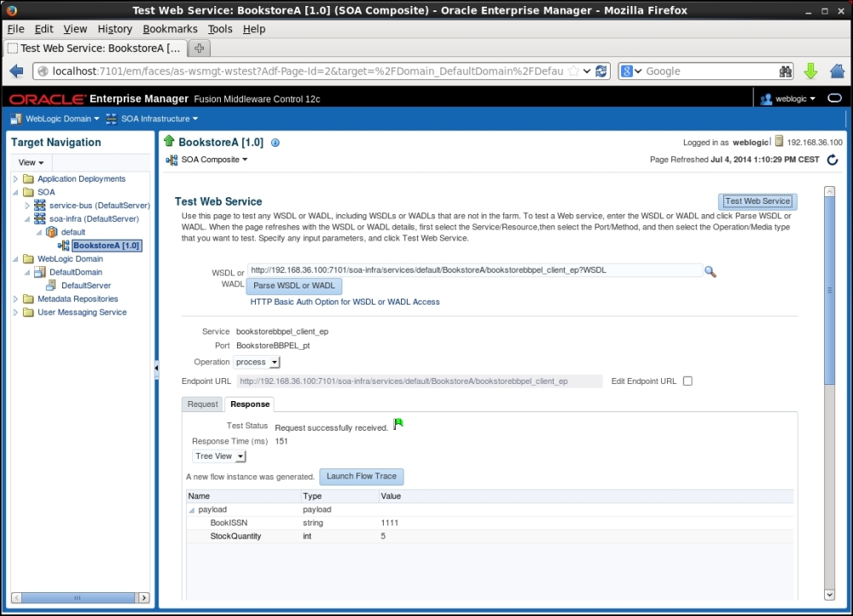Open the File menu
This screenshot has height=616, width=853.
(x=15, y=29)
